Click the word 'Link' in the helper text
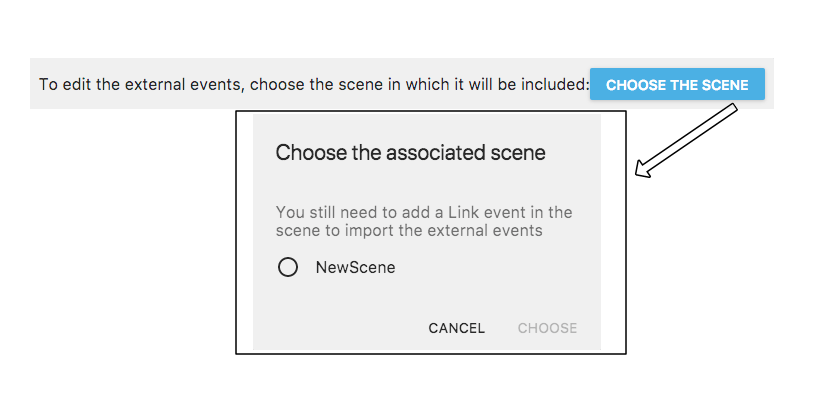Screen dimensions: 813x395 coord(462,213)
